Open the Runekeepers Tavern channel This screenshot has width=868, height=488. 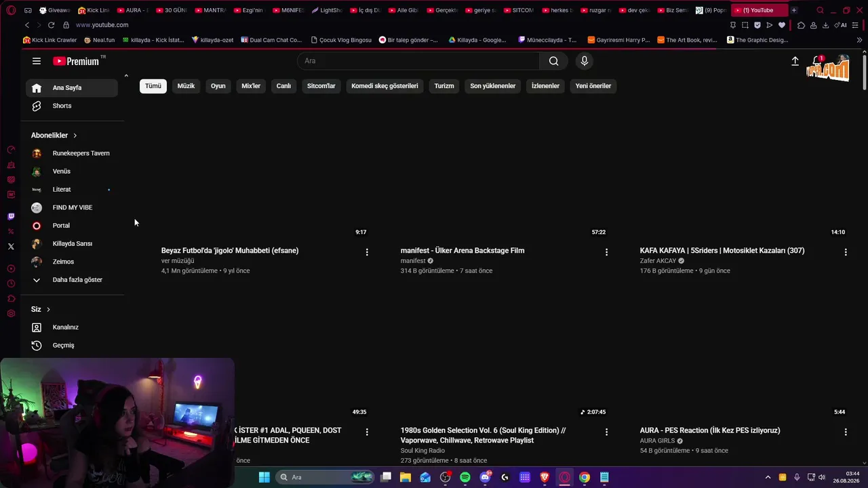[72, 153]
